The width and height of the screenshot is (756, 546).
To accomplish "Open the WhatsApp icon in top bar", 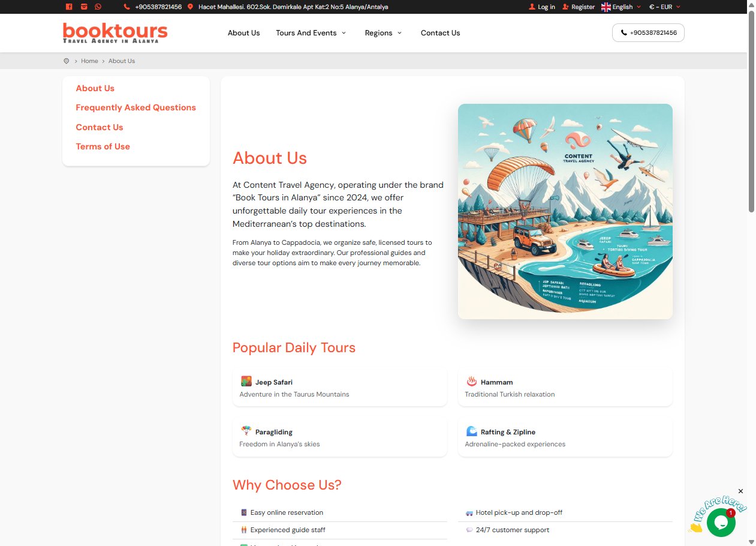I will pyautogui.click(x=98, y=7).
